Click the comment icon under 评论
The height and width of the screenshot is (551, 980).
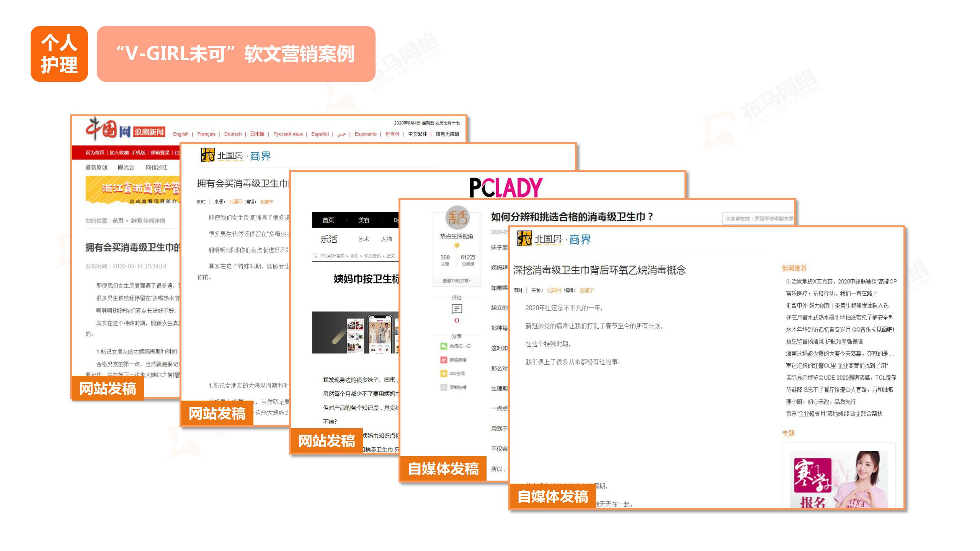[457, 308]
